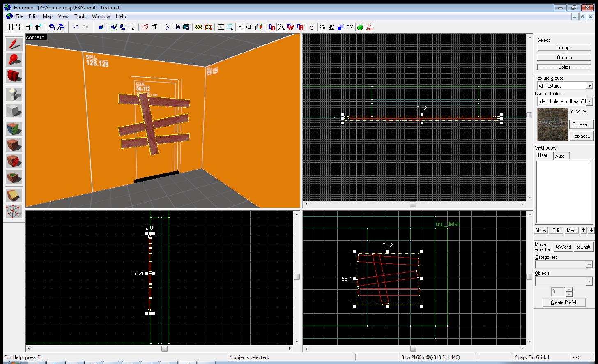Choose the Camera tool

tap(14, 76)
